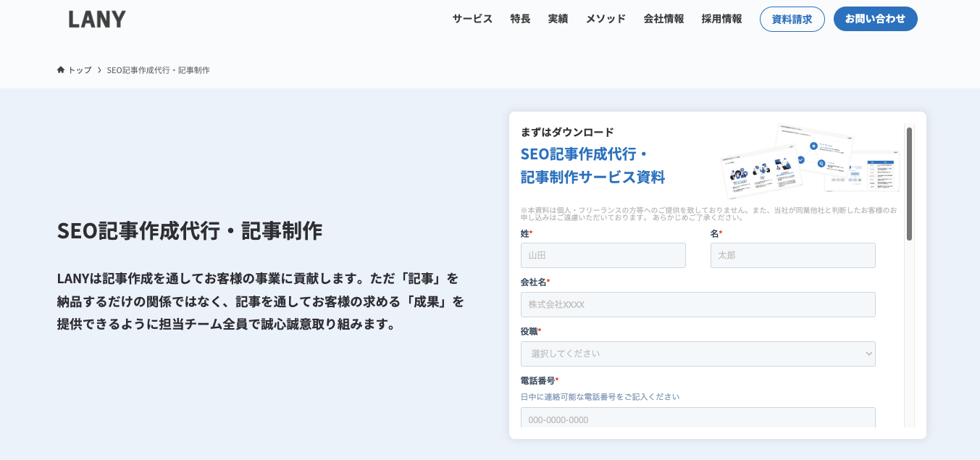Expand the job title combo box
The width and height of the screenshot is (980, 460).
pyautogui.click(x=698, y=354)
